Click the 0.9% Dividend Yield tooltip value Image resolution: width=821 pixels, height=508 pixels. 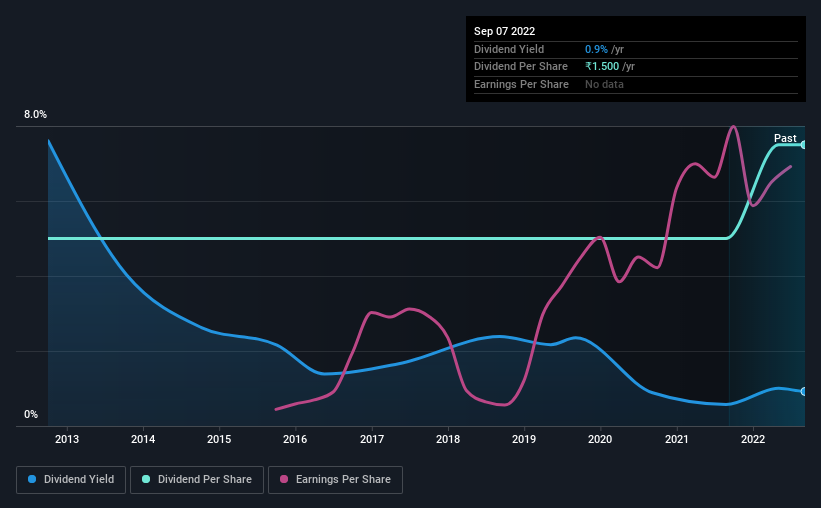[x=596, y=49]
